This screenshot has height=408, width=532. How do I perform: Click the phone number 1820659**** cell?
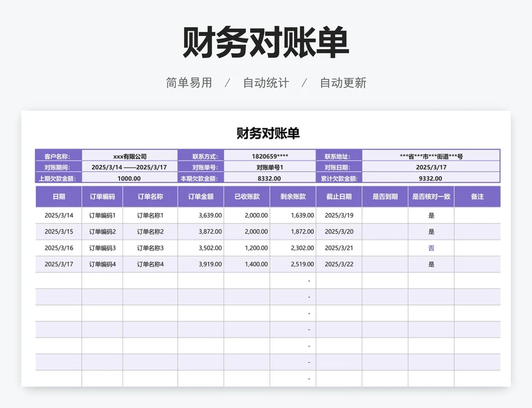click(x=270, y=156)
